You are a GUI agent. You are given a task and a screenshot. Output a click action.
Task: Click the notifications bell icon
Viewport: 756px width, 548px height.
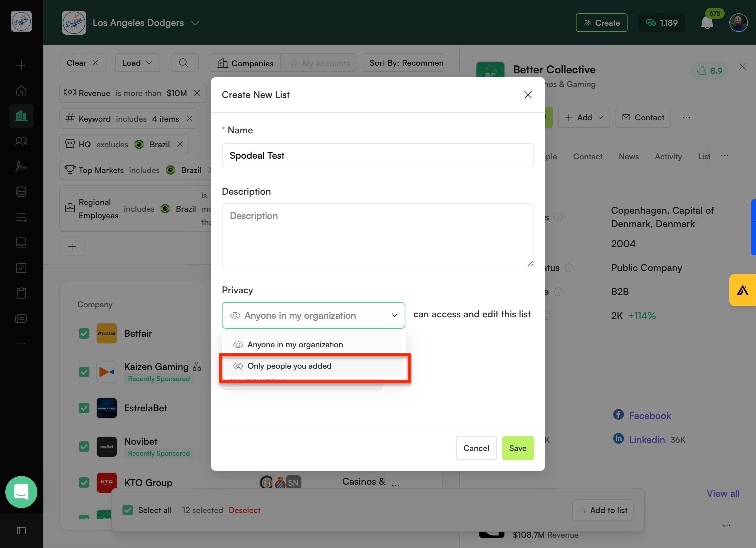[707, 23]
